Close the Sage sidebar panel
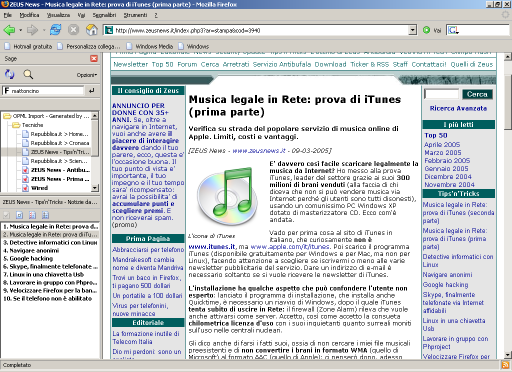 pos(94,58)
